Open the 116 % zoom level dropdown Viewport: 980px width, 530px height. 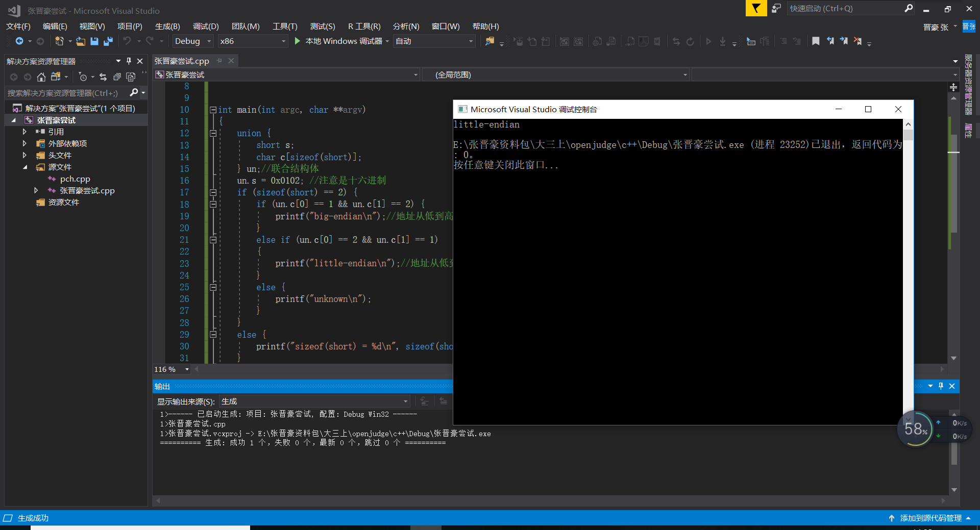coord(172,369)
